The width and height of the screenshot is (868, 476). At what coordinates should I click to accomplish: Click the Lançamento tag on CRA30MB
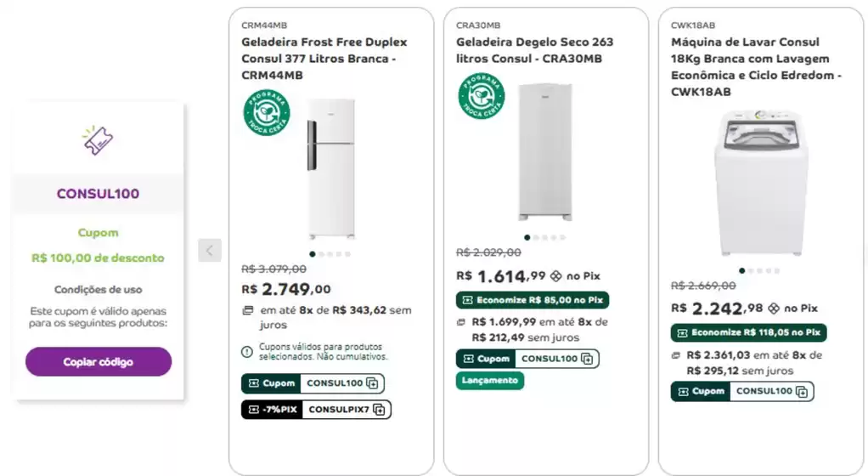490,381
